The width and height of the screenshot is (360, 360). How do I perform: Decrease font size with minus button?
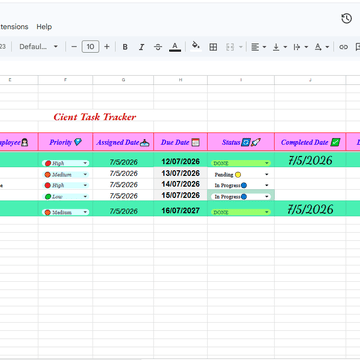click(74, 47)
